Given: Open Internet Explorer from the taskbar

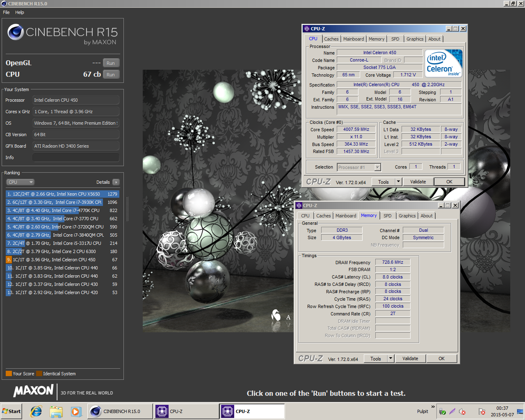Looking at the screenshot, I should coord(36,411).
